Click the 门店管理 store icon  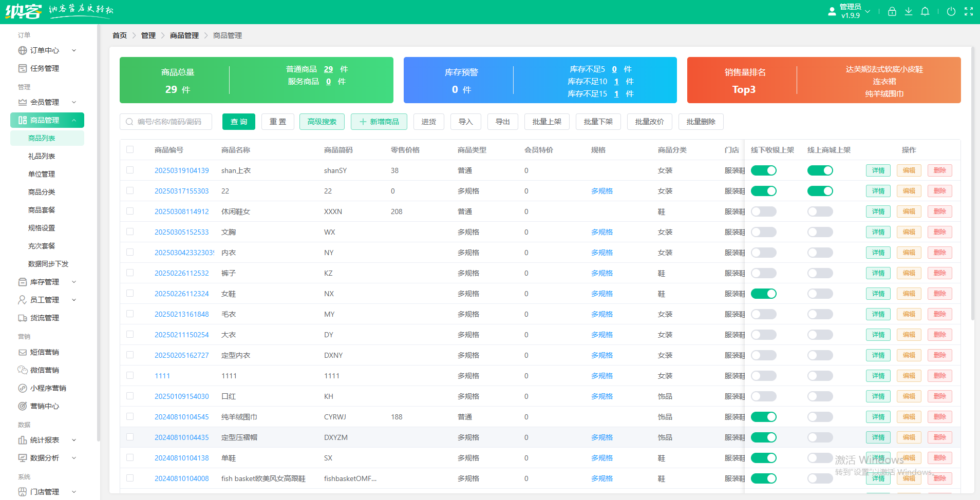pyautogui.click(x=23, y=492)
